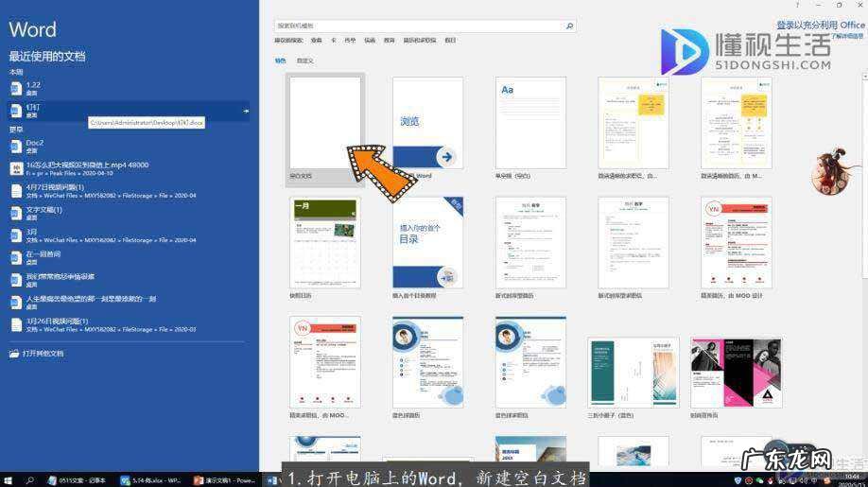Viewport: 868px width, 487px height.
Task: Click the Word icon beside 文字文稿(1)
Action: pyautogui.click(x=16, y=213)
